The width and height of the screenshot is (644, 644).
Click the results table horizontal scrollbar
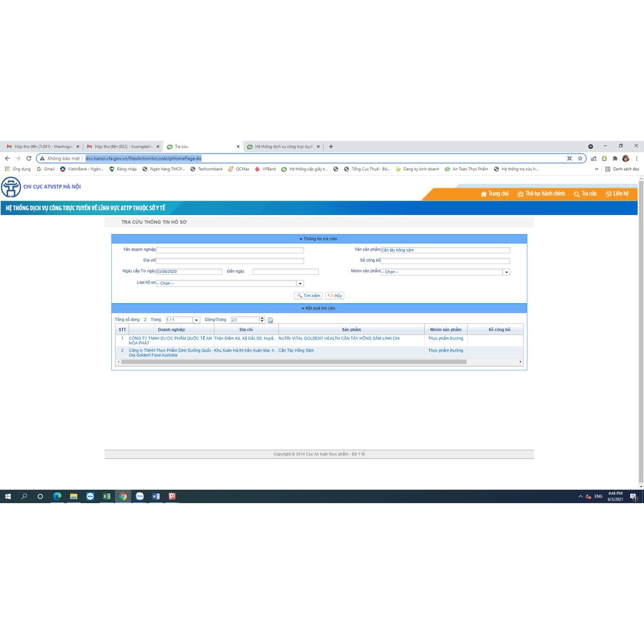pos(294,362)
